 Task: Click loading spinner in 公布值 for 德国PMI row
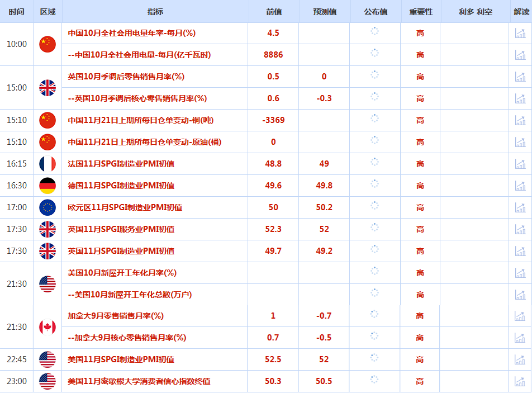point(374,184)
